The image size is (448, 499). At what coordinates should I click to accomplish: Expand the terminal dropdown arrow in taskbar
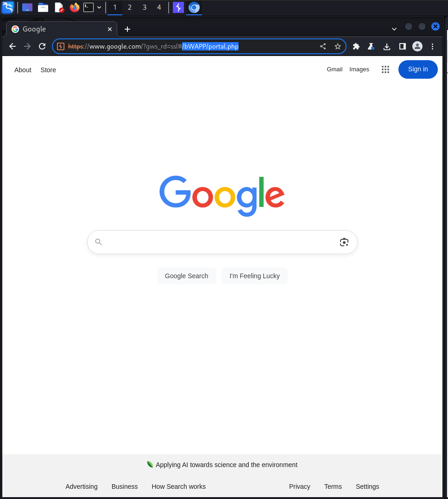click(x=99, y=7)
